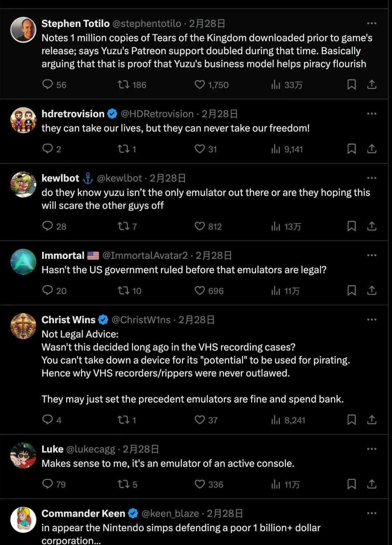Share Immortal's tweet about emulator legality
The image size is (392, 545).
372,290
